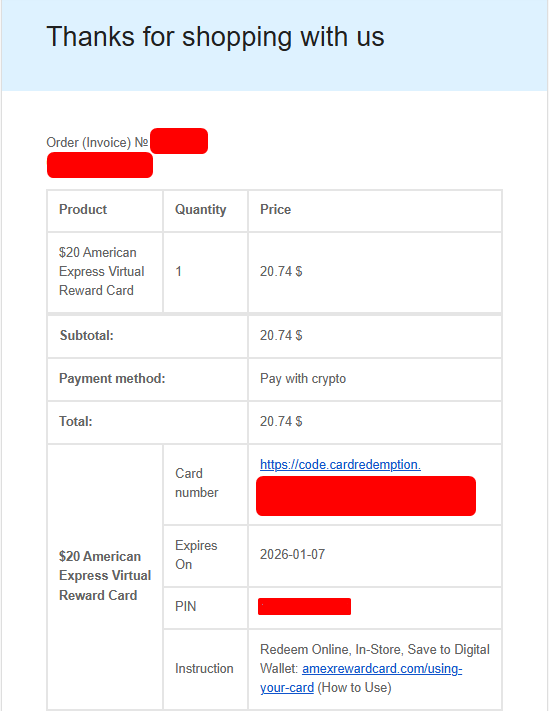The width and height of the screenshot is (549, 711).
Task: Click the PIN label
Action: [185, 607]
